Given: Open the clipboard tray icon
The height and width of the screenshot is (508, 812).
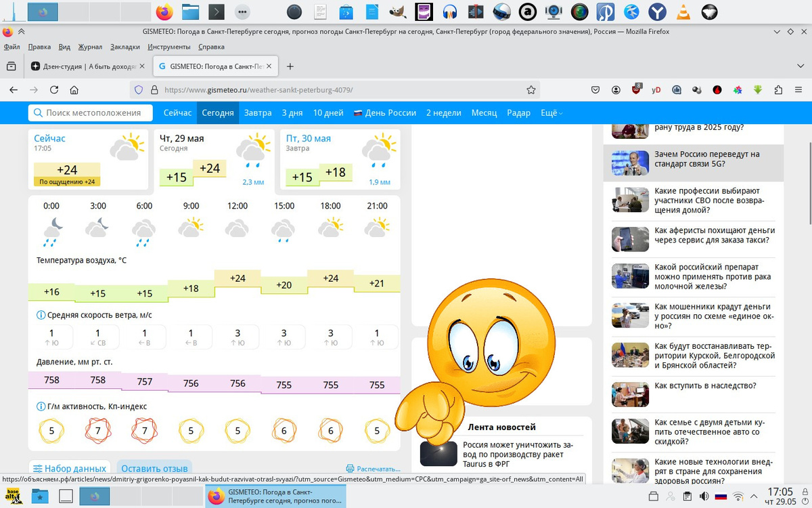Looking at the screenshot, I should [687, 496].
